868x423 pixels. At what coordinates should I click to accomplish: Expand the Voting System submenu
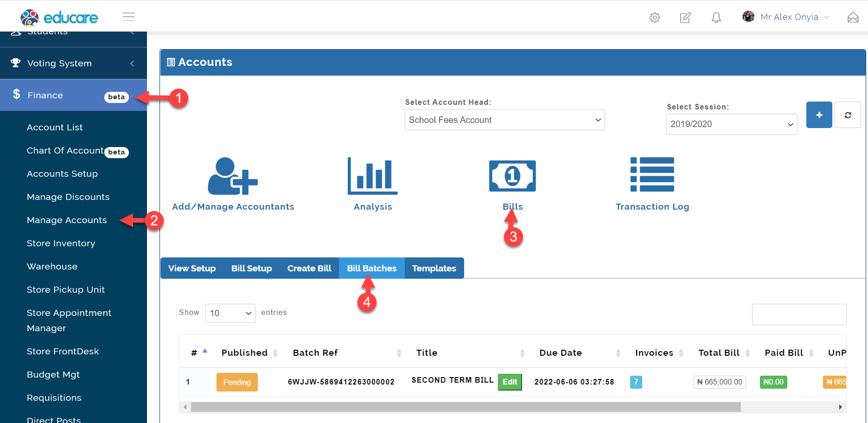(132, 63)
